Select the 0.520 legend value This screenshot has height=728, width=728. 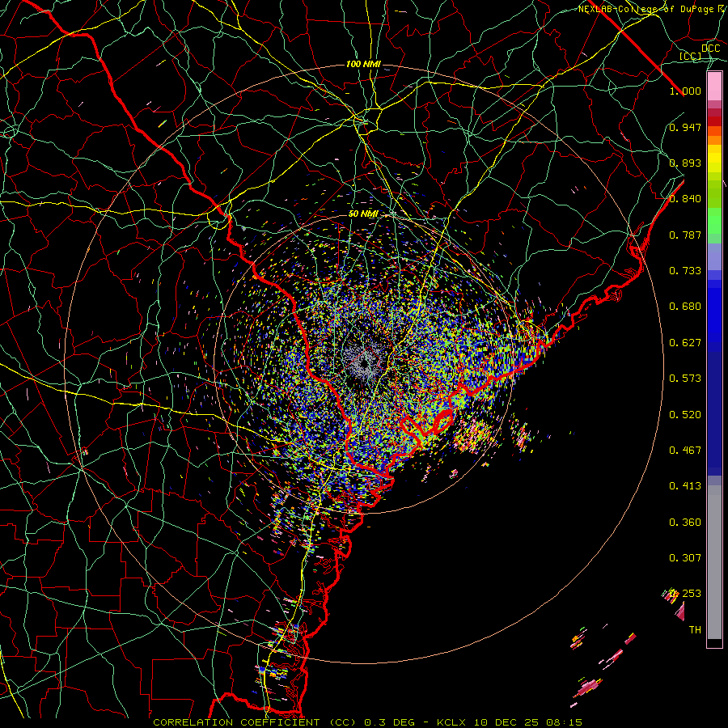tap(685, 415)
